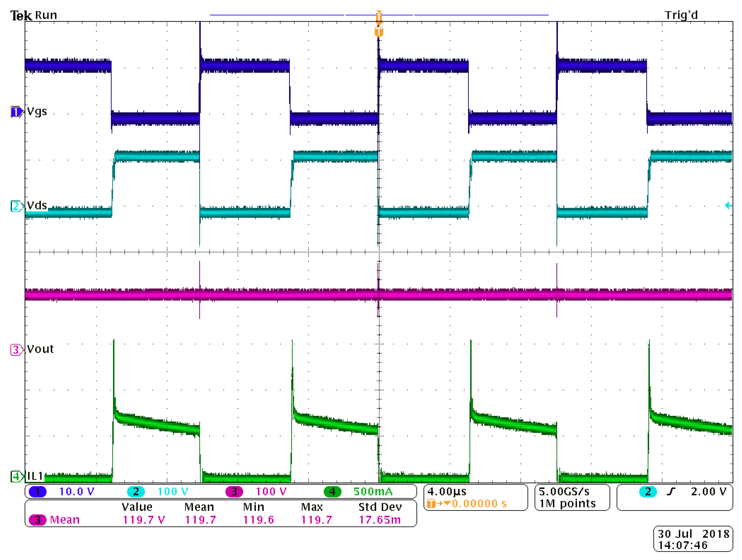Click the blue channel 1 scale badge
This screenshot has height=560, width=742.
pos(38,492)
